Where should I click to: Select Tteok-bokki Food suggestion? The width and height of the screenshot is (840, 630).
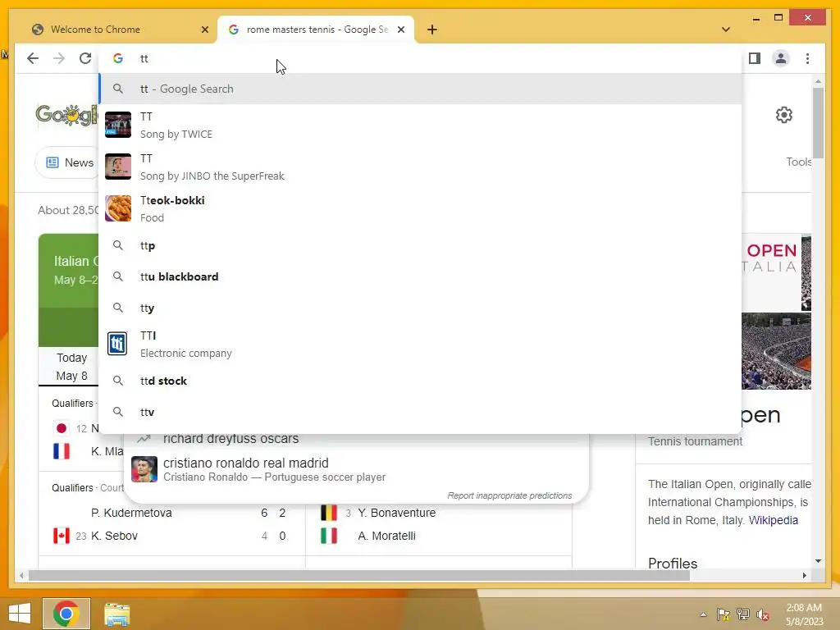[x=420, y=209]
